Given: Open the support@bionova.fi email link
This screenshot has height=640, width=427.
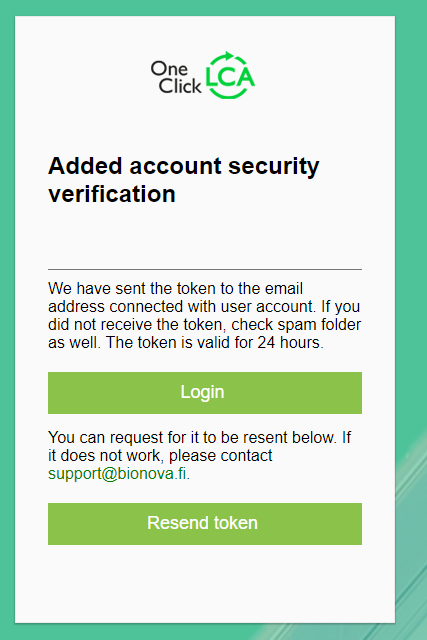Looking at the screenshot, I should click(118, 473).
